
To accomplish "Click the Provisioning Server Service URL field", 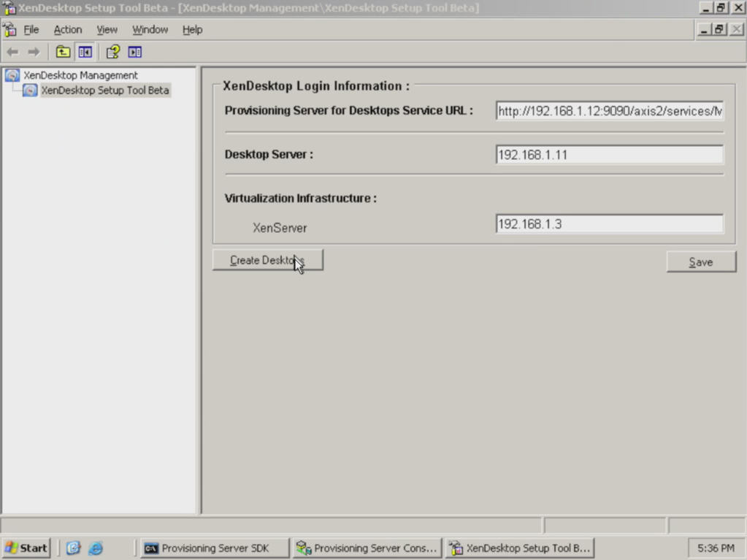I will [609, 111].
